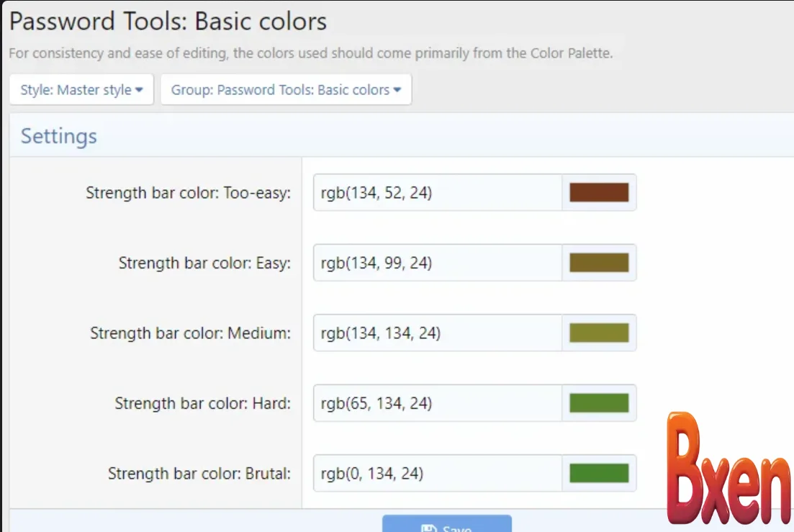Select the Hard rgb(65, 134, 24) input
Image resolution: width=794 pixels, height=532 pixels.
tap(437, 403)
